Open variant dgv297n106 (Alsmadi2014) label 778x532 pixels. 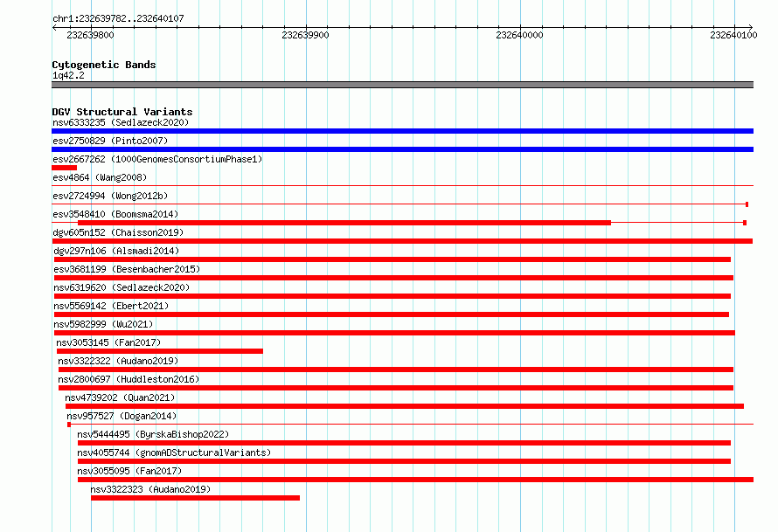point(116,251)
